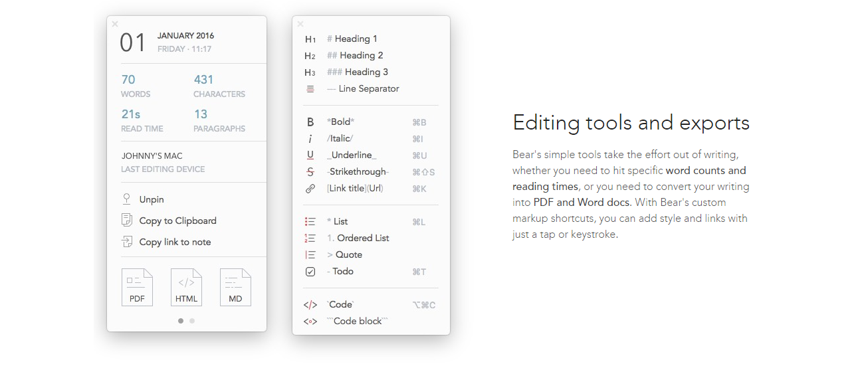This screenshot has width=868, height=378.
Task: Click the ⌘K shortcut label
Action: pyautogui.click(x=419, y=189)
